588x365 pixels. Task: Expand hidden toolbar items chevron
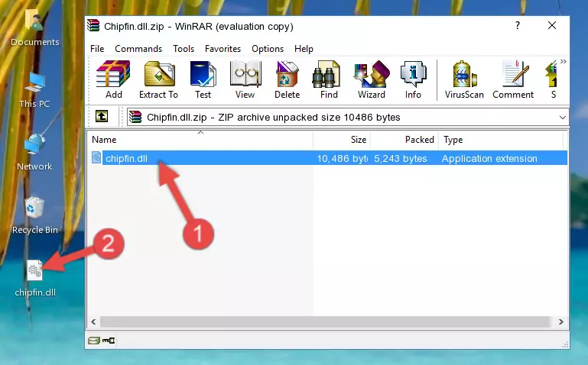pyautogui.click(x=564, y=62)
